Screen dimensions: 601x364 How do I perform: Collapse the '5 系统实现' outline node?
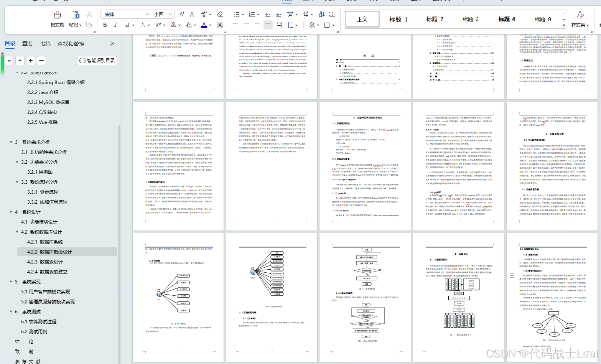11,282
